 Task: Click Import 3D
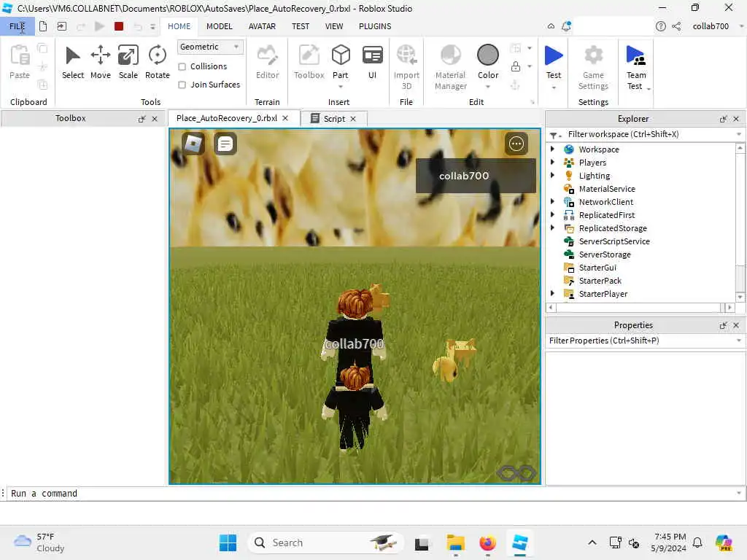tap(406, 67)
